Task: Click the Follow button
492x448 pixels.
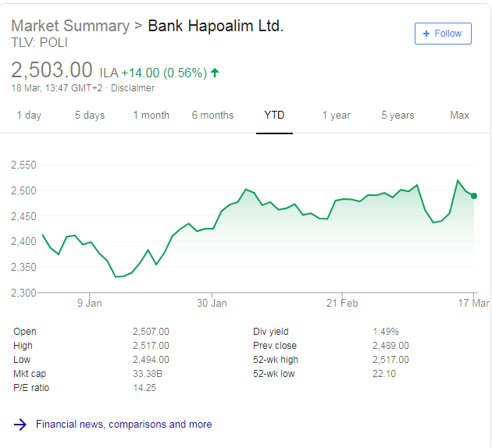Action: click(442, 34)
